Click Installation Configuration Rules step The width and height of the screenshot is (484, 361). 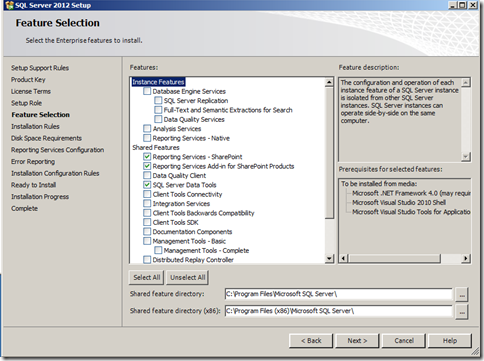pyautogui.click(x=55, y=173)
